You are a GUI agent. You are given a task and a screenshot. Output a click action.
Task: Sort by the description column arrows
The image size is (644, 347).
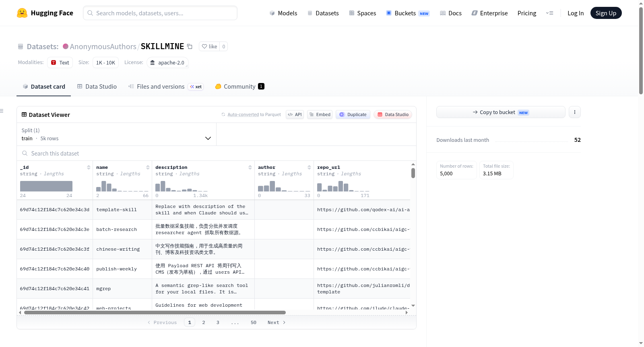(250, 167)
